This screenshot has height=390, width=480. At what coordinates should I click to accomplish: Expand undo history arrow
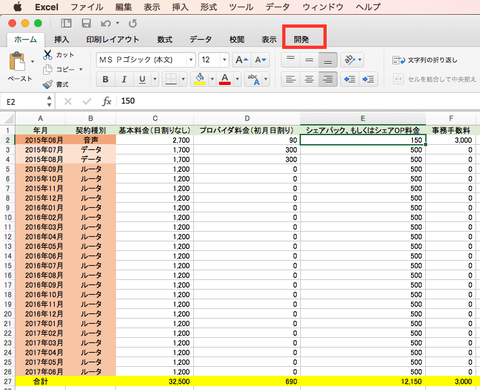pos(117,23)
